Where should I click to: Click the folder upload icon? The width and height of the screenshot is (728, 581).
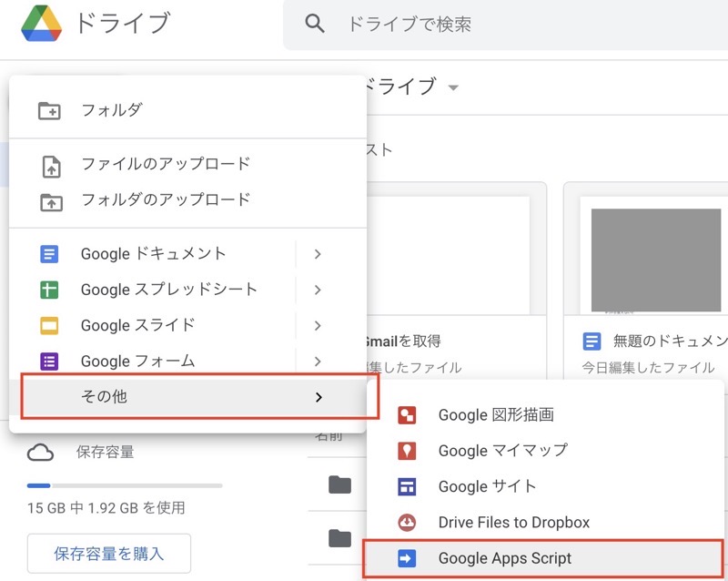pyautogui.click(x=51, y=202)
